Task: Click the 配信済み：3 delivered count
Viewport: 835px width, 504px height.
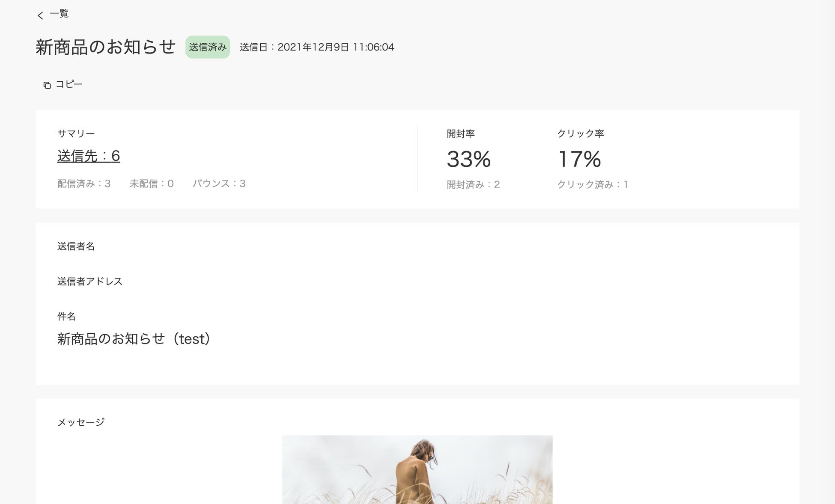Action: [x=84, y=184]
